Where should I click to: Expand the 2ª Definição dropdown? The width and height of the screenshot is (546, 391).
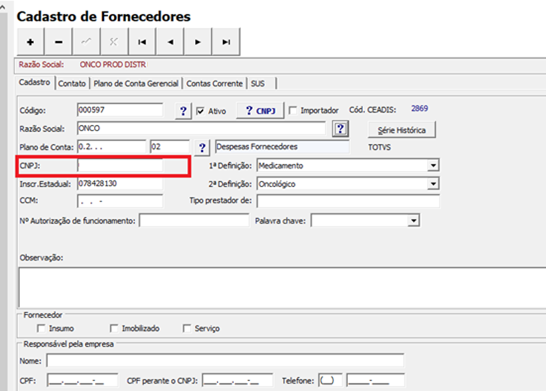433,183
